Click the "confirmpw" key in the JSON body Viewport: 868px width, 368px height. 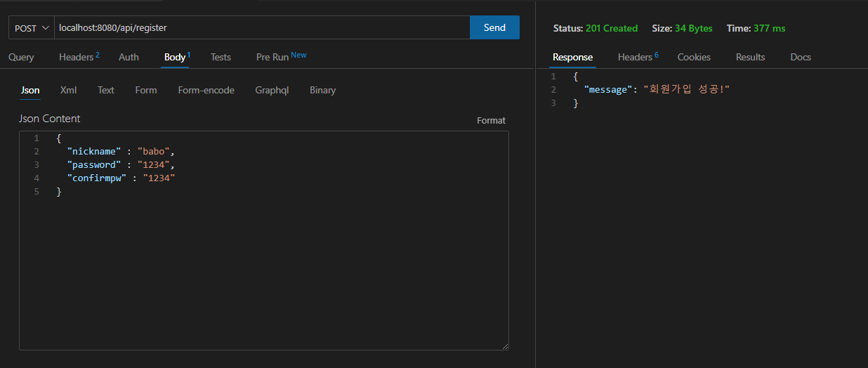tap(97, 178)
